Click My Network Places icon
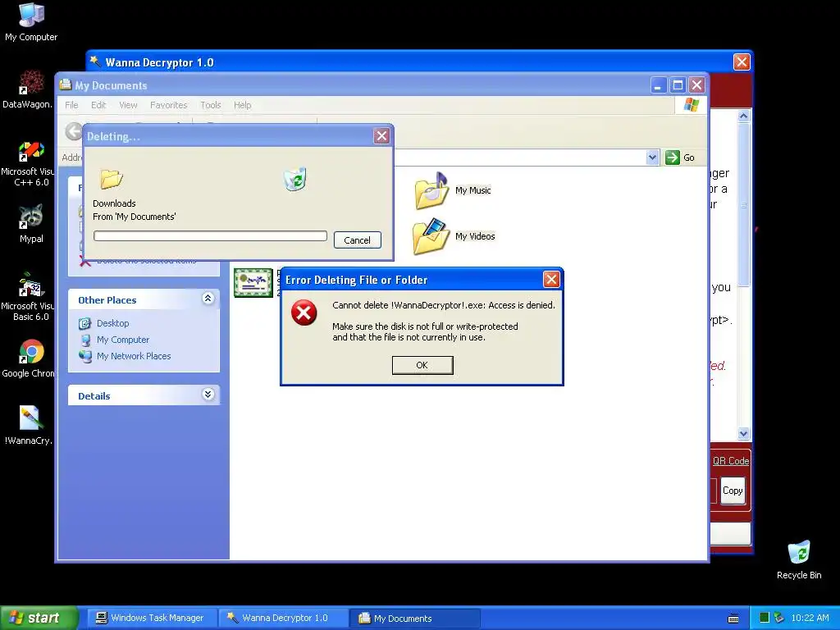The height and width of the screenshot is (630, 840). [x=85, y=356]
